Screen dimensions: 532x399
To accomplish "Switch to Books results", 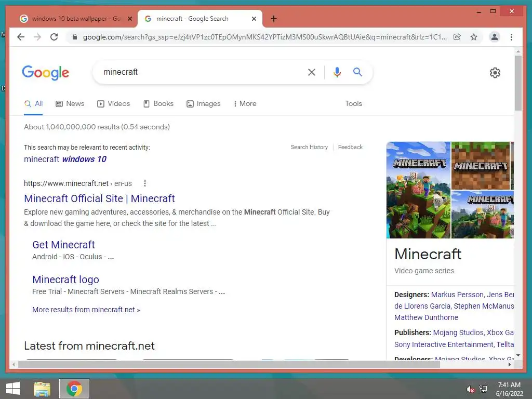I will pos(158,104).
